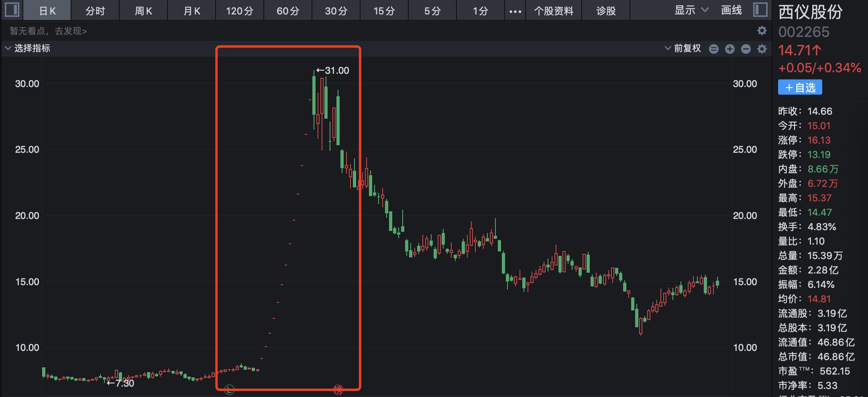Switch to the 月K monthly chart tab
This screenshot has width=868, height=397.
click(x=192, y=11)
